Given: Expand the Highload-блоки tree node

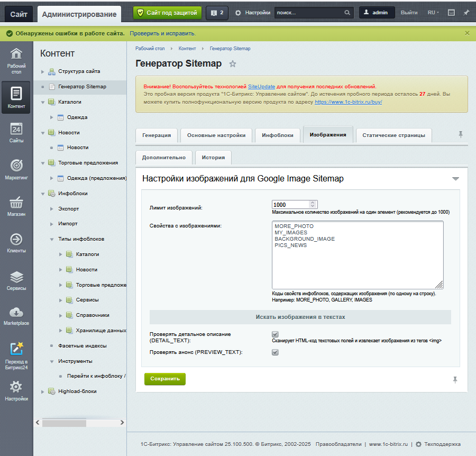Looking at the screenshot, I should [x=43, y=391].
